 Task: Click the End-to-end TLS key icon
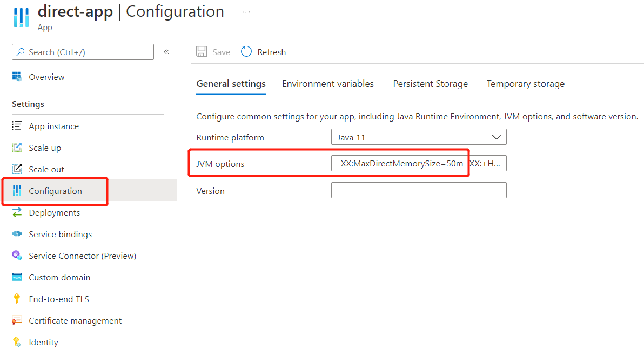[17, 299]
